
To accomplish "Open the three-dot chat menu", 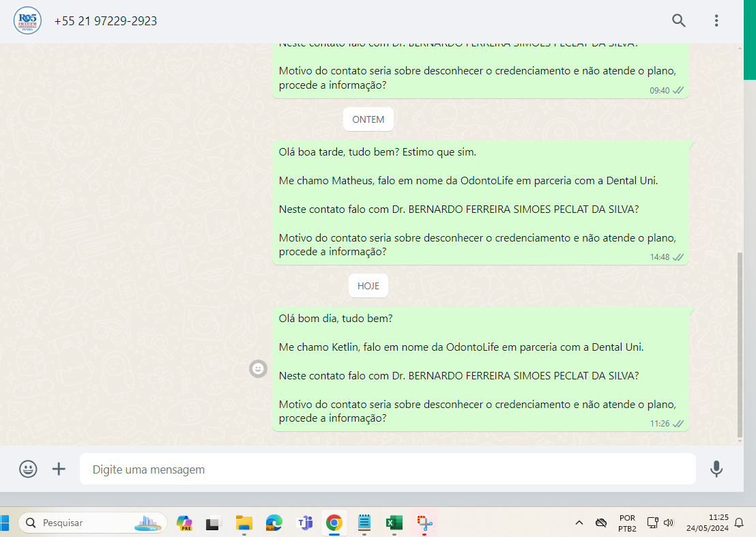I will (716, 20).
